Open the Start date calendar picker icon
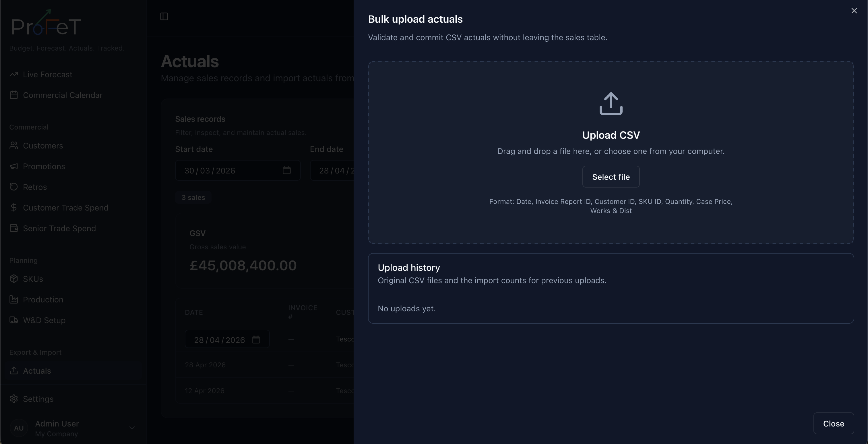 pyautogui.click(x=287, y=170)
